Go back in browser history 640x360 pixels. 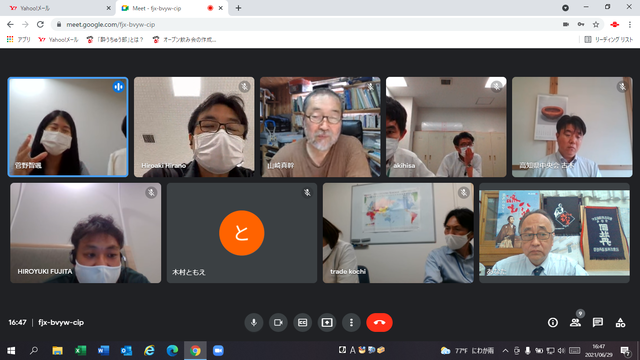[10, 24]
